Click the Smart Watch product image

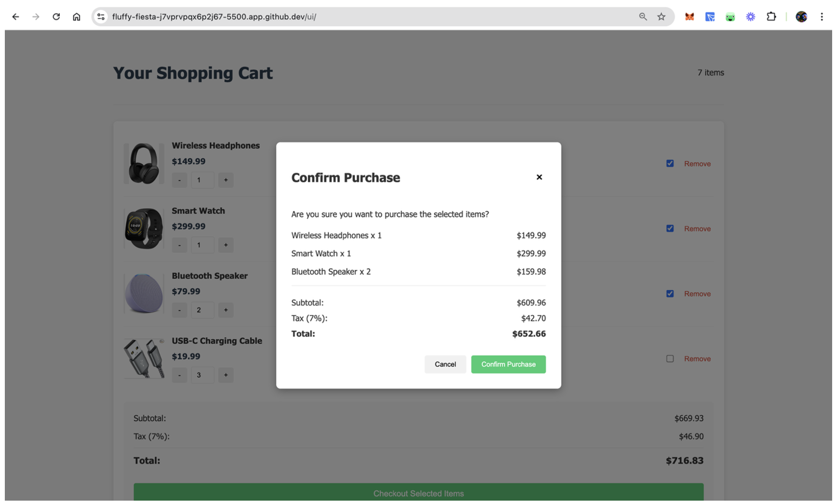[x=144, y=228]
